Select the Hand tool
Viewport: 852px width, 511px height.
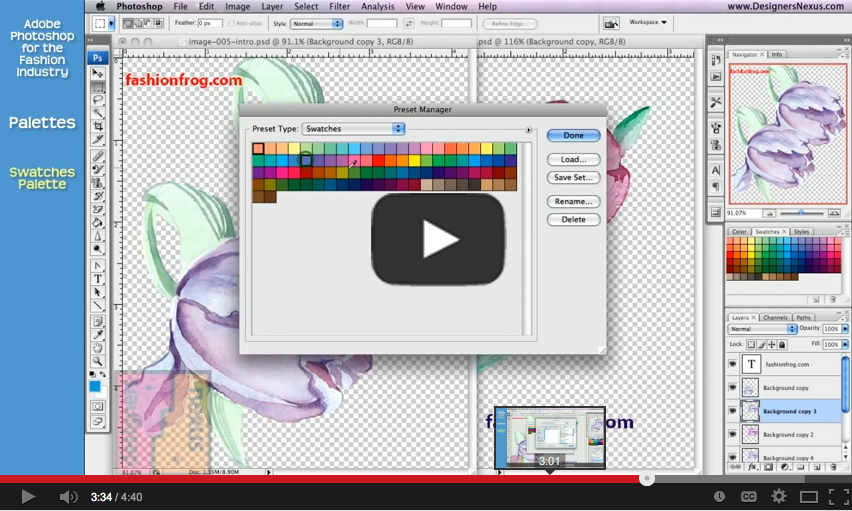(98, 348)
